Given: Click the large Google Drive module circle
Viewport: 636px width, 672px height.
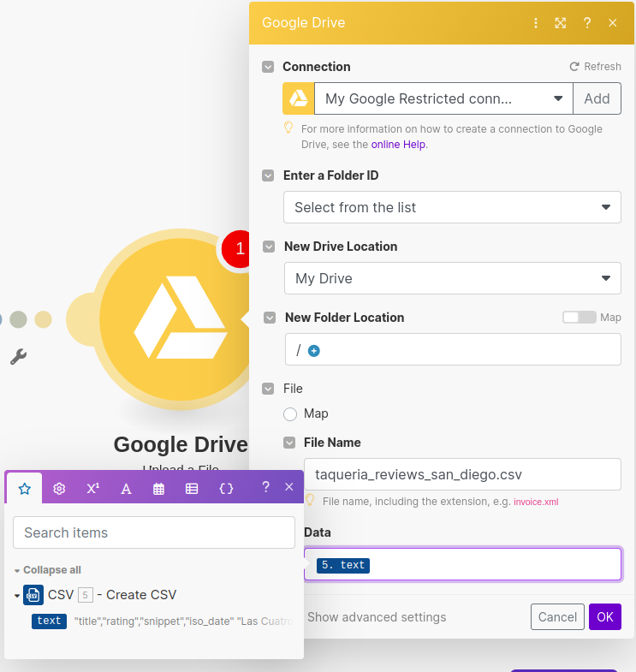Looking at the screenshot, I should pos(174,319).
